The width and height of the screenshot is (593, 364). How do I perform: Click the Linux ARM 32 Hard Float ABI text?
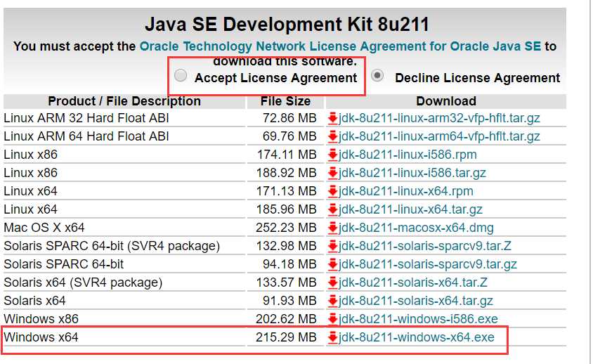click(86, 118)
